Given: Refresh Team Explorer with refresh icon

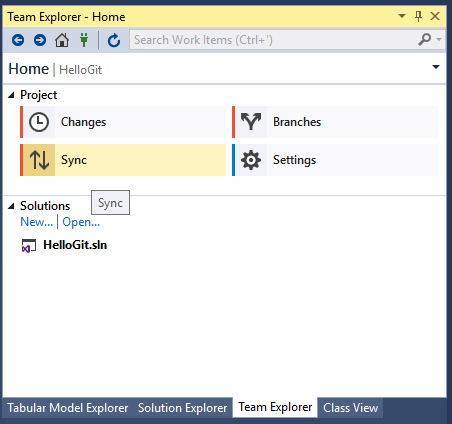Looking at the screenshot, I should (114, 40).
